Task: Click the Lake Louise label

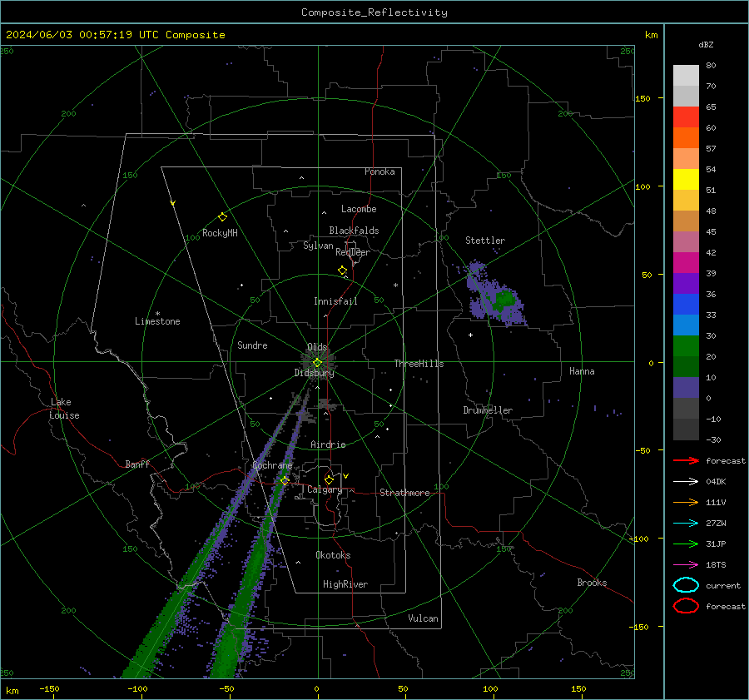Action: [64, 409]
